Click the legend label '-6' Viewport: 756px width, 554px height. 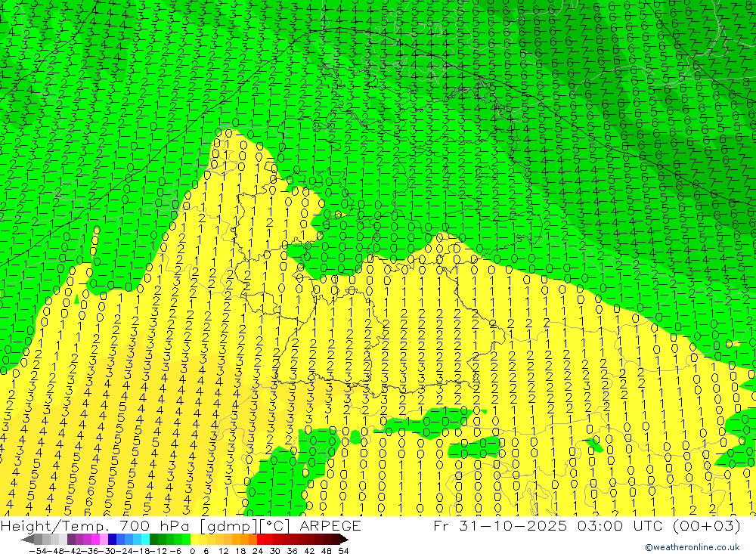175,551
